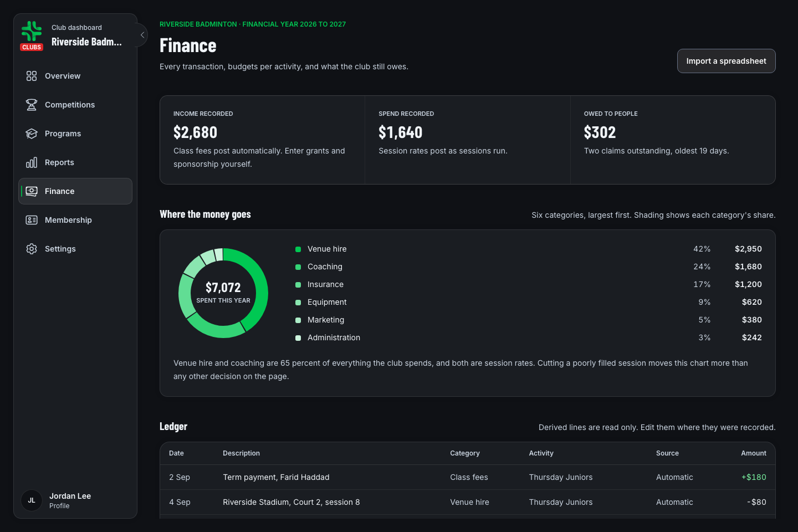This screenshot has height=532, width=798.
Task: Click the green Clubs logo
Action: pyautogui.click(x=32, y=35)
